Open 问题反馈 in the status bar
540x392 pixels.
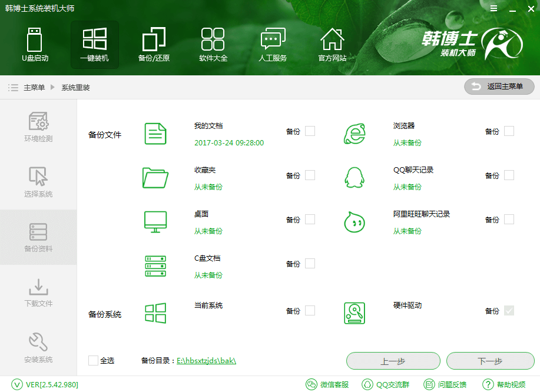pyautogui.click(x=445, y=384)
